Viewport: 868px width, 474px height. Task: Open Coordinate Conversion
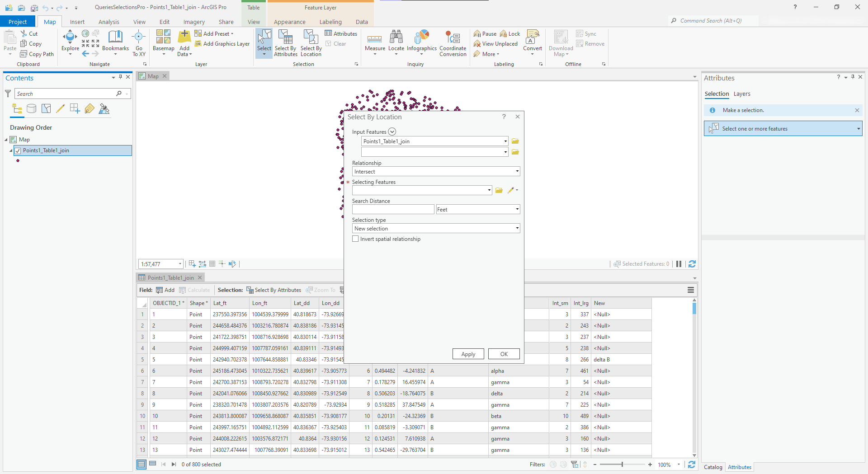(x=453, y=43)
